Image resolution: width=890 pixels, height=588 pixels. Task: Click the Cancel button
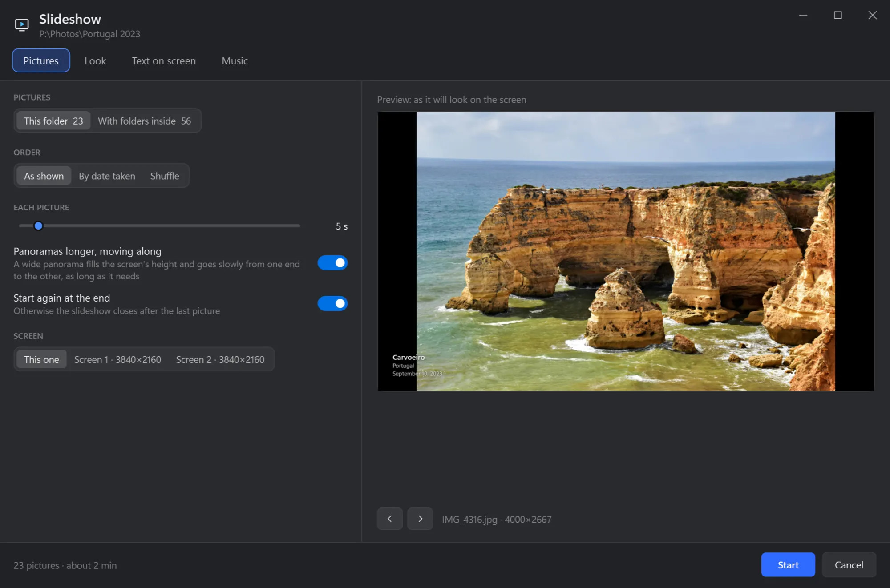849,565
